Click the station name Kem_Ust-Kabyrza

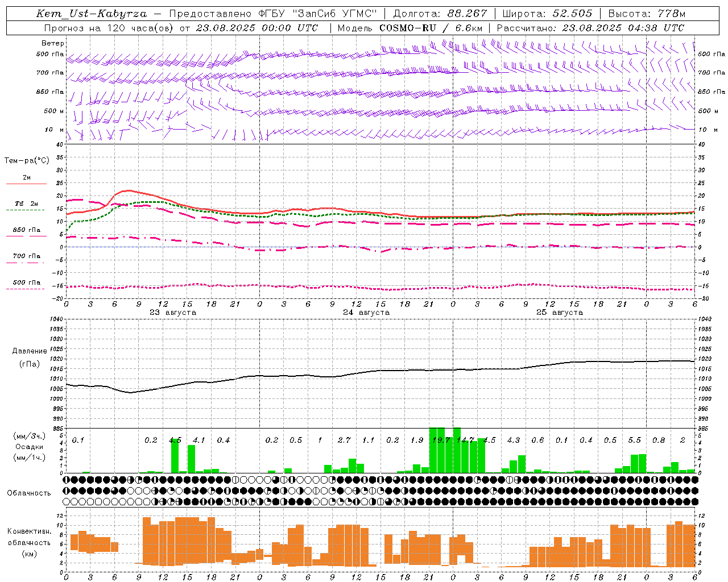point(91,14)
